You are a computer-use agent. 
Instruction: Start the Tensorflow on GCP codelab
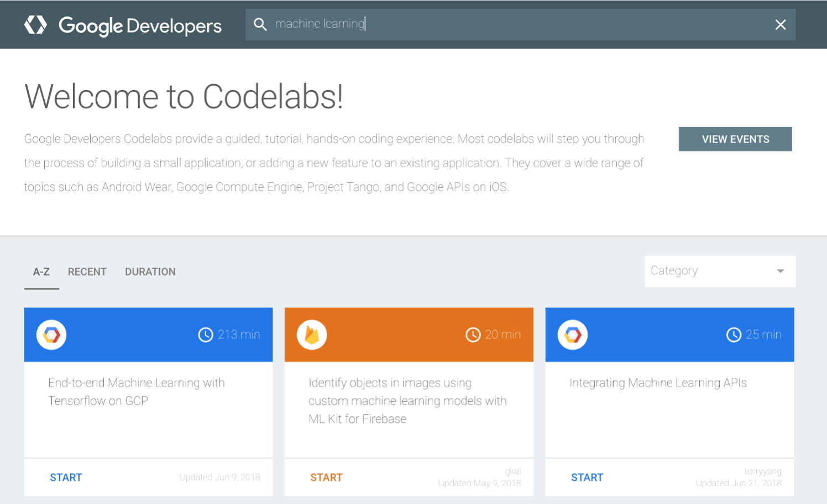point(66,477)
